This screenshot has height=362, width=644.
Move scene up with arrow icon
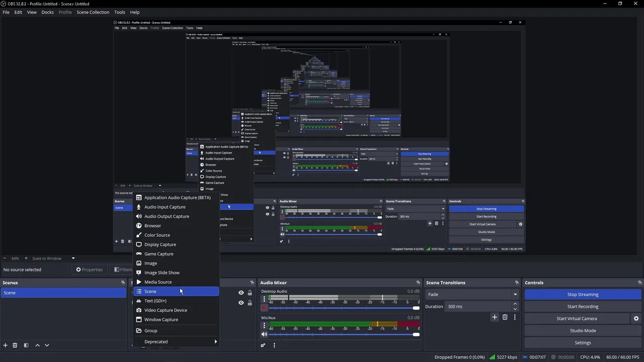click(37, 345)
